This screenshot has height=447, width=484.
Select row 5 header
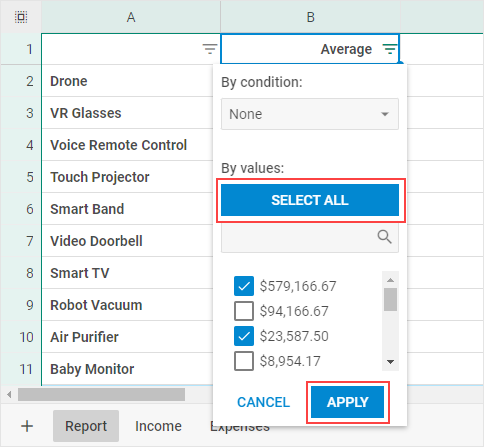tap(21, 177)
